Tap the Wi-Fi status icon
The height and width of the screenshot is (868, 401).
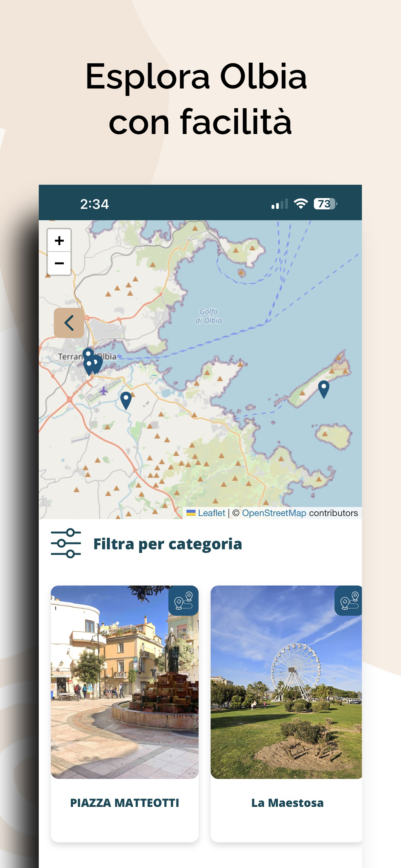tap(301, 203)
